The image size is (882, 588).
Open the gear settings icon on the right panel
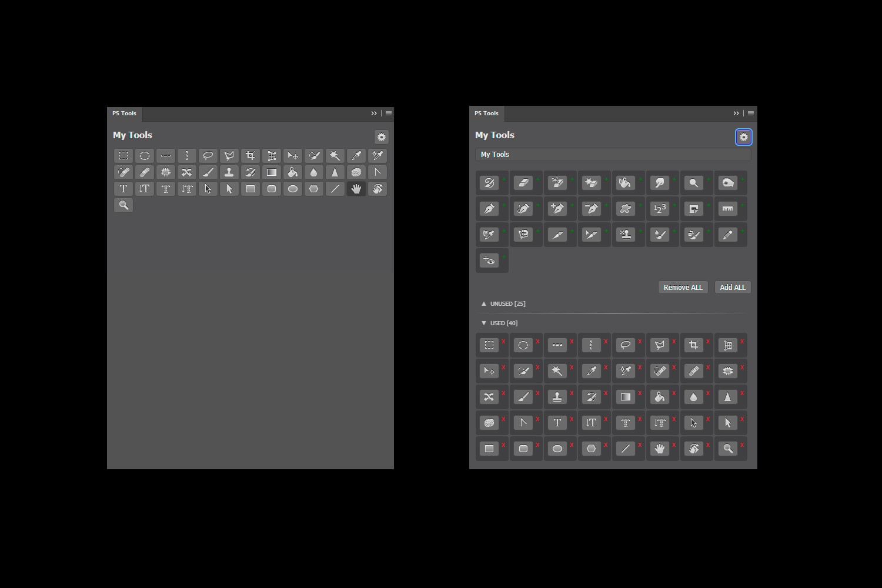click(744, 136)
